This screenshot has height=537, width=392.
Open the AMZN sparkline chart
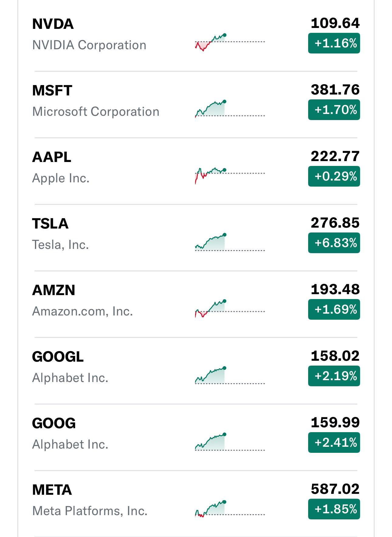coord(230,308)
